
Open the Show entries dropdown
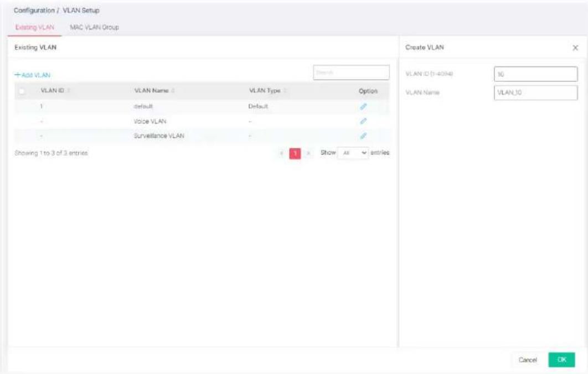[x=353, y=153]
